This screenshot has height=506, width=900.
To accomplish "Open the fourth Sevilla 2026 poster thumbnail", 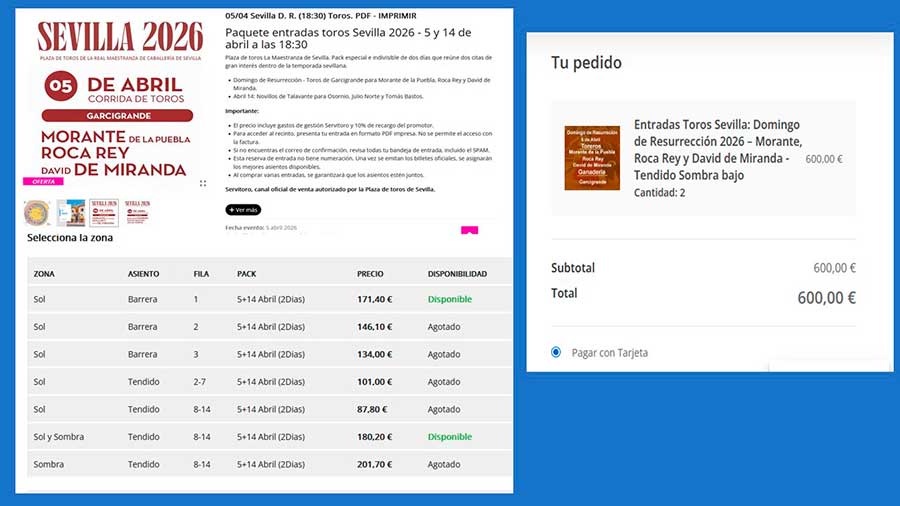I will click(x=136, y=212).
